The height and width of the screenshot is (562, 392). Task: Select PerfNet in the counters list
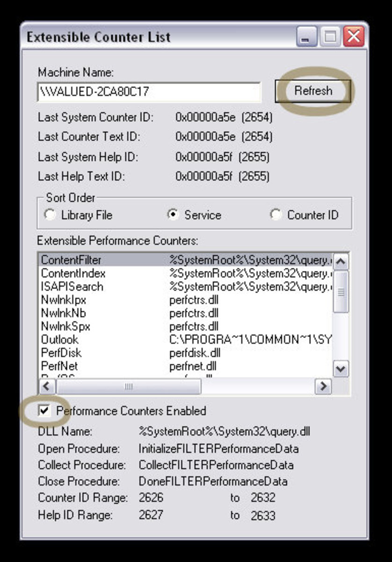[x=59, y=365]
